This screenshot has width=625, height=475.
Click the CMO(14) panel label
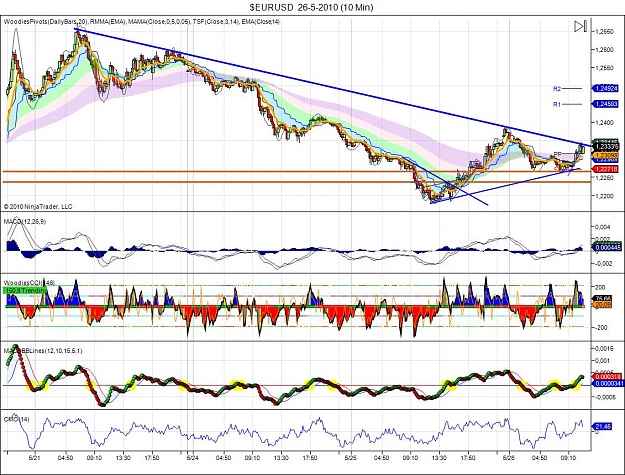16,419
